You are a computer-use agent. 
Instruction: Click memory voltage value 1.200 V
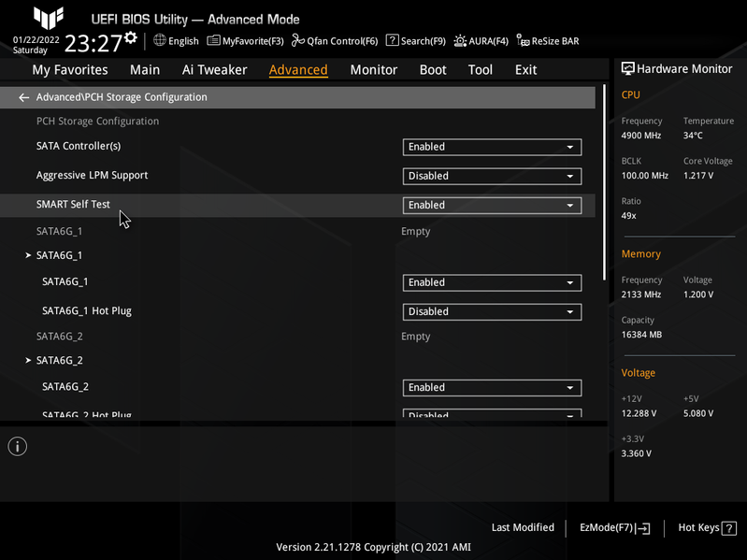click(x=698, y=294)
